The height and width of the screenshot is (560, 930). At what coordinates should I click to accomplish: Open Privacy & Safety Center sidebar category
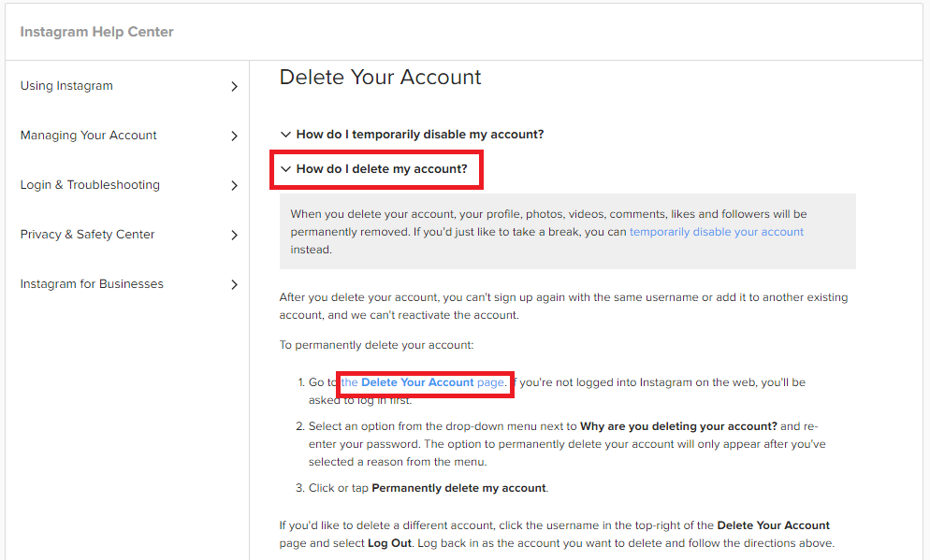coord(87,235)
